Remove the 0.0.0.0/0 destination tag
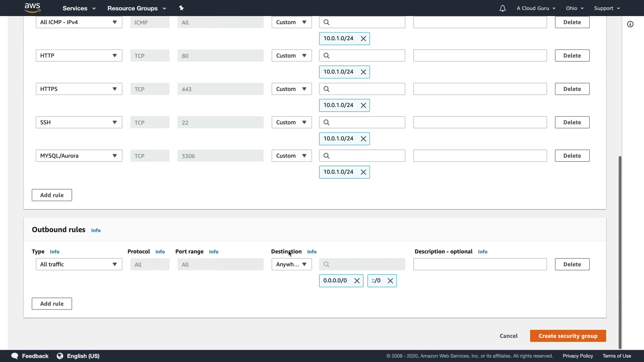 pos(357,281)
